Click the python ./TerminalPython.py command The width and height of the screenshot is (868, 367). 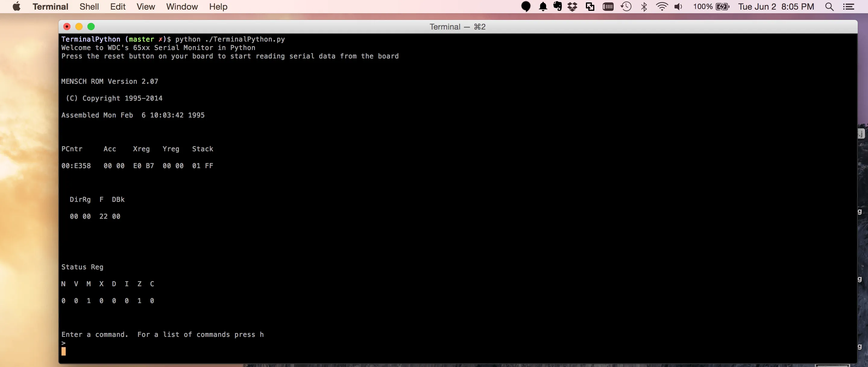click(x=230, y=39)
